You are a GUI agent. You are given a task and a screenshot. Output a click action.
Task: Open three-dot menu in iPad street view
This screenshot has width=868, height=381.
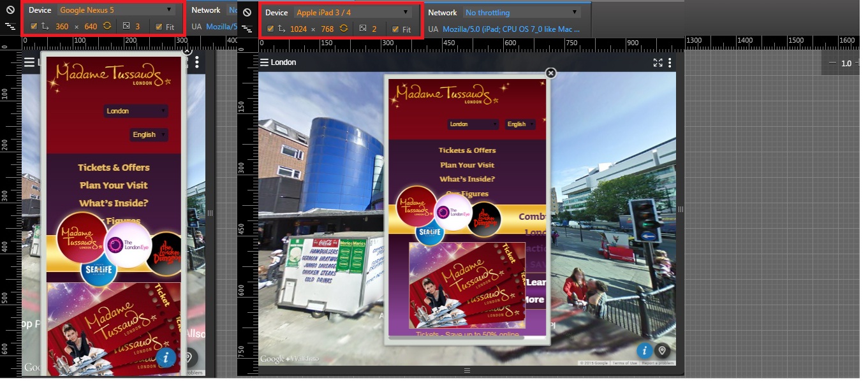tap(670, 62)
